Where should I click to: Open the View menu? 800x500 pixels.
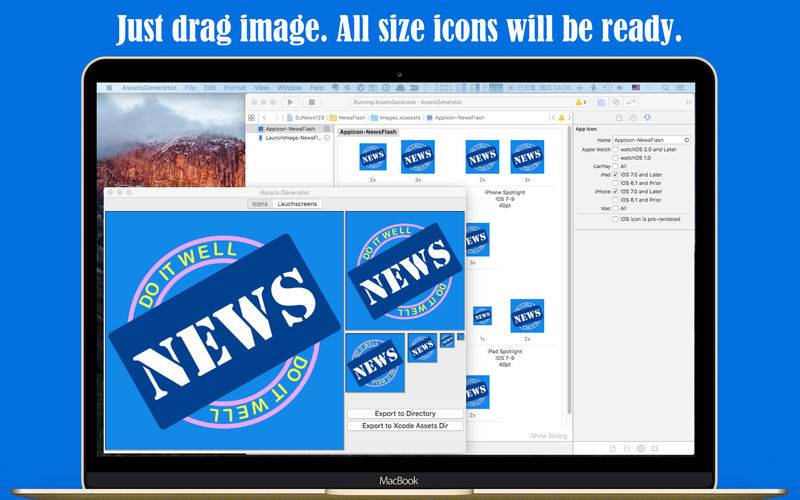262,88
